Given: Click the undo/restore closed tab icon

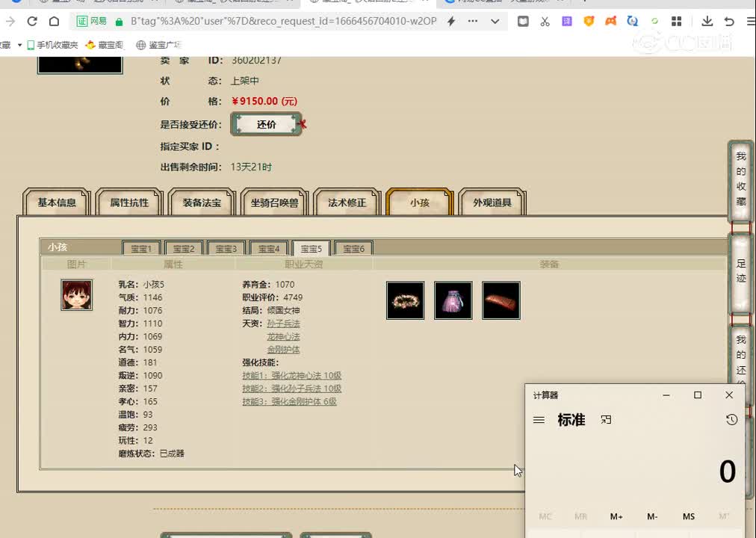Looking at the screenshot, I should click(729, 21).
